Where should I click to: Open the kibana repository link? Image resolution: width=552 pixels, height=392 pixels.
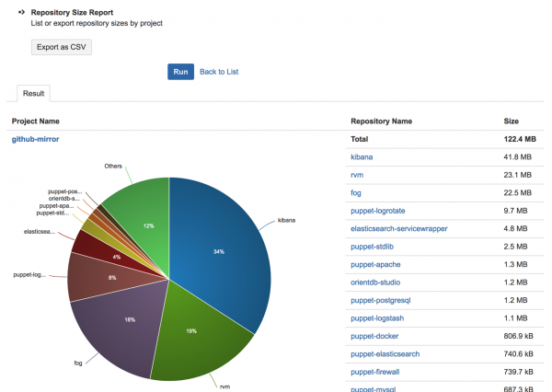pyautogui.click(x=362, y=157)
